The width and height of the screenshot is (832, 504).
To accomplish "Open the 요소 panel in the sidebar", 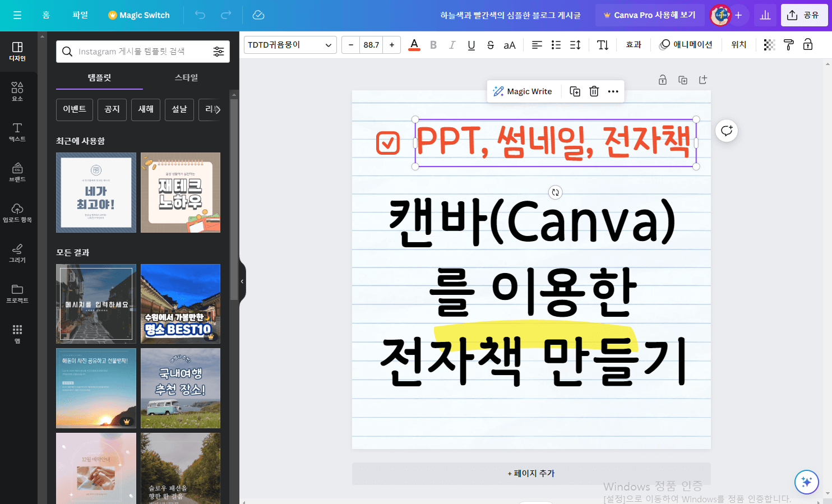I will coord(17,91).
